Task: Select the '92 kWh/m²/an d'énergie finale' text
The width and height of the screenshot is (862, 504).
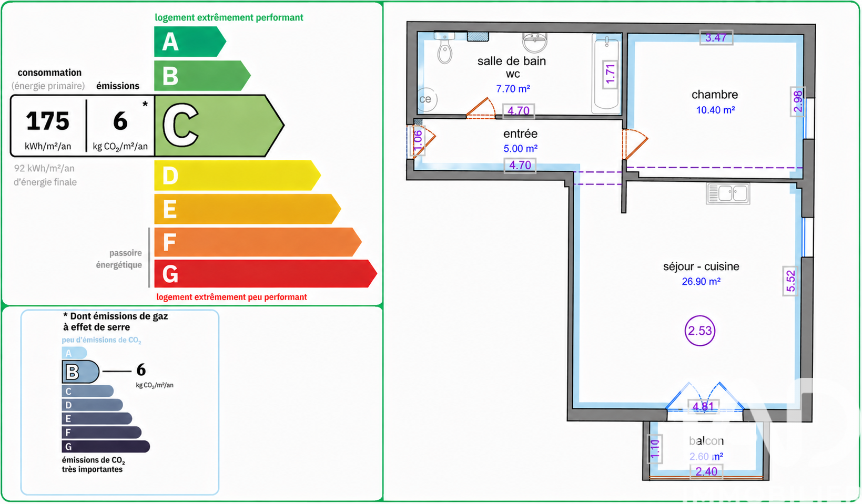Action: pos(45,175)
